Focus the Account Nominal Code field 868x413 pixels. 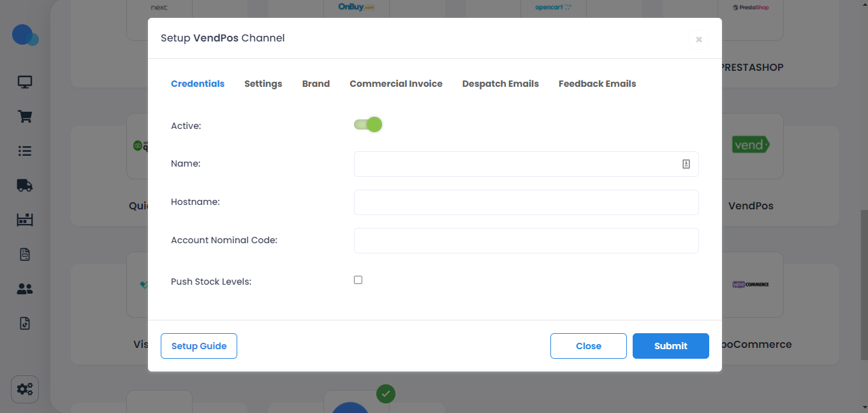tap(526, 241)
